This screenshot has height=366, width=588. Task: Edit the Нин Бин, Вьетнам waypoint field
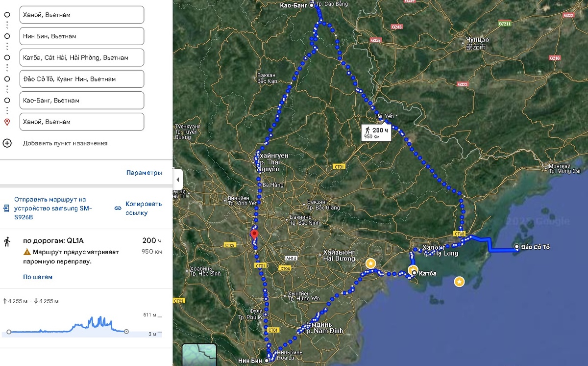pos(82,36)
